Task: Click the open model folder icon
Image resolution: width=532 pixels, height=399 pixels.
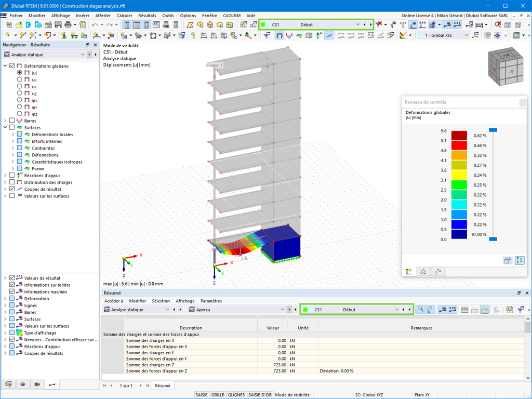Action: click(19, 25)
